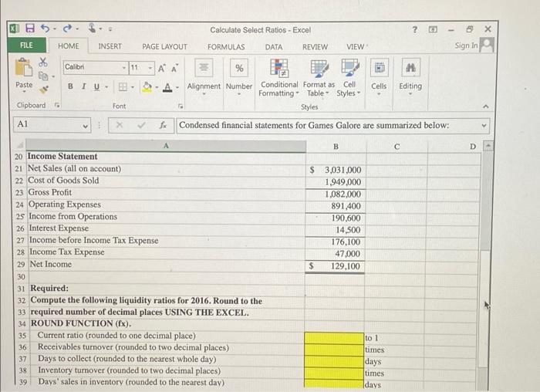Switch to the PAGE LAYOUT tab
This screenshot has height=392, width=540.
164,46
